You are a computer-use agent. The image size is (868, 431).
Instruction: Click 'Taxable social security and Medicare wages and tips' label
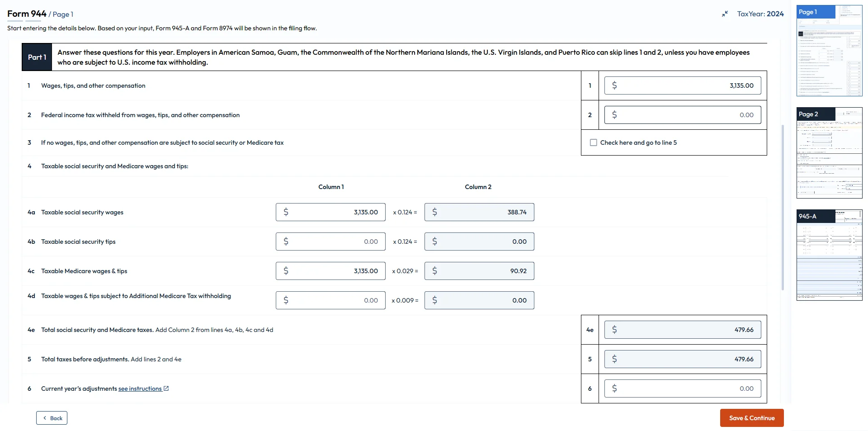click(115, 166)
